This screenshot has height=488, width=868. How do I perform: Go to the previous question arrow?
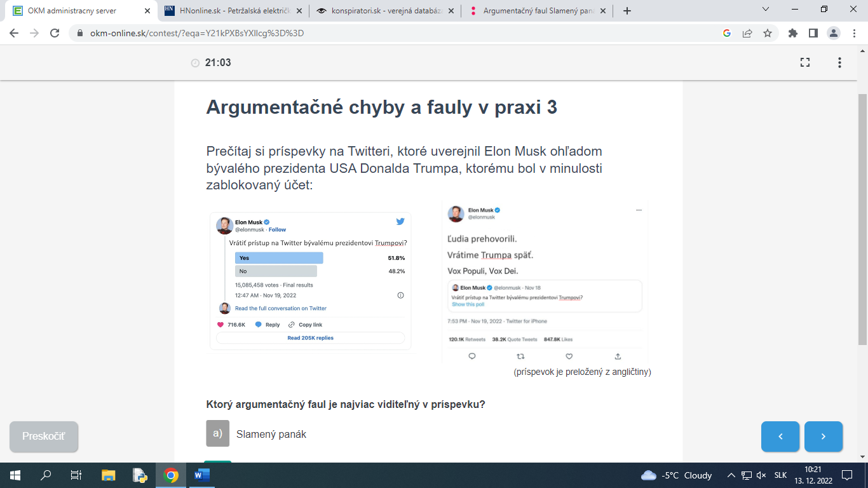tap(780, 437)
